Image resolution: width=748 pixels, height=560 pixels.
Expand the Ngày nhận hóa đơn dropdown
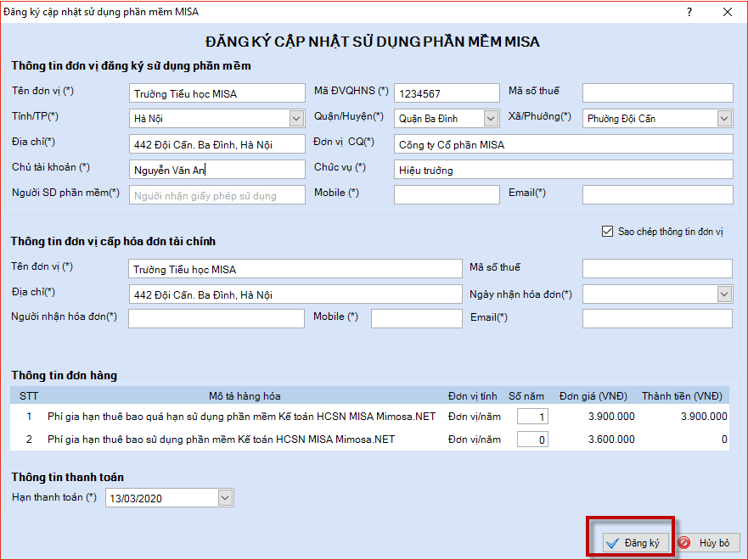click(x=724, y=294)
